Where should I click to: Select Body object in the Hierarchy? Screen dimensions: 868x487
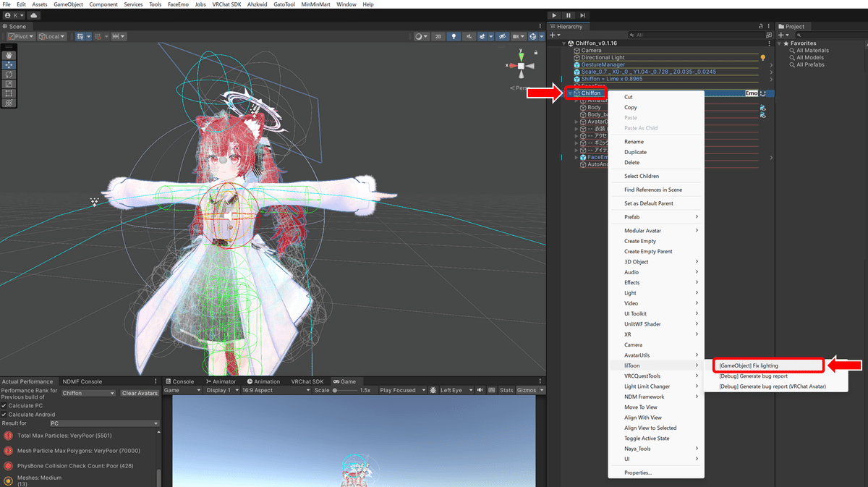[x=594, y=107]
